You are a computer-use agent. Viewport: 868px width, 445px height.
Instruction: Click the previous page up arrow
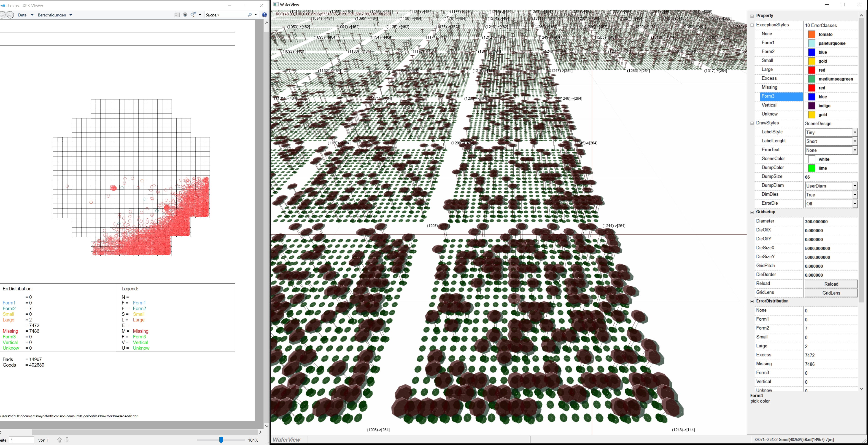[x=60, y=440]
